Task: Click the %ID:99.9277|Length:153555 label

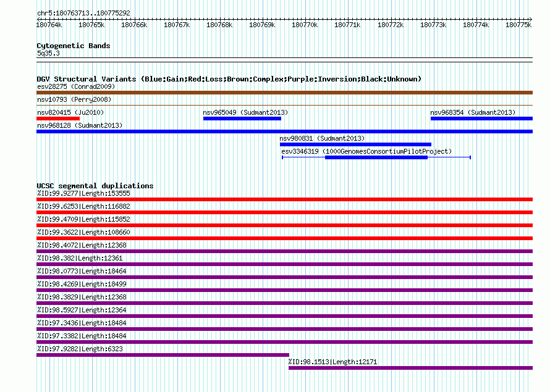Action: coord(83,193)
